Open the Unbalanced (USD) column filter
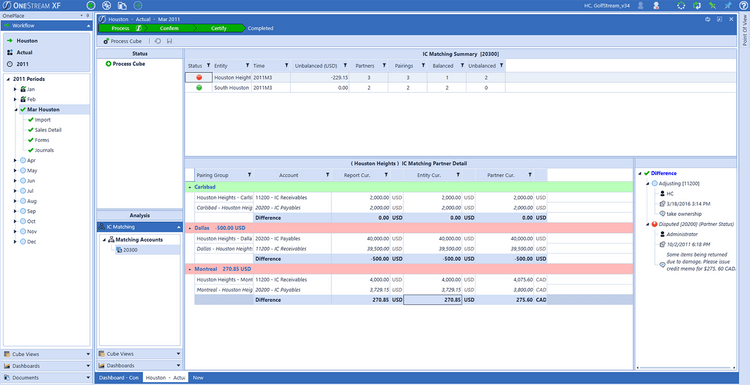Image resolution: width=750 pixels, height=385 pixels. (344, 66)
